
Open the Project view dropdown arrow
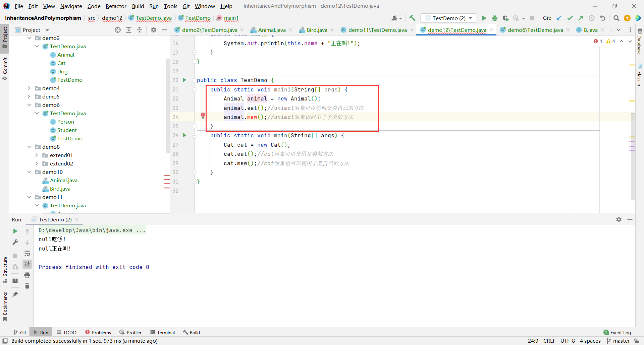click(47, 30)
